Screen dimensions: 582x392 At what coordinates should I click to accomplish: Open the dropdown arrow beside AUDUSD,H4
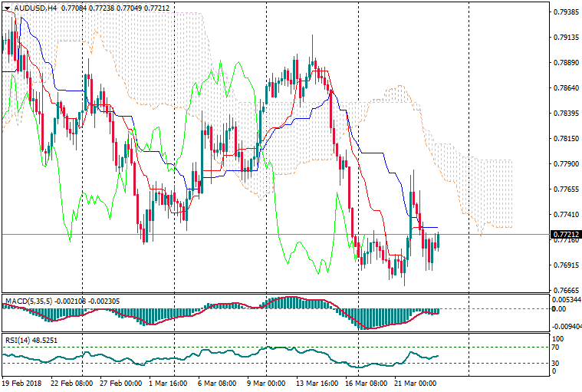click(x=7, y=7)
